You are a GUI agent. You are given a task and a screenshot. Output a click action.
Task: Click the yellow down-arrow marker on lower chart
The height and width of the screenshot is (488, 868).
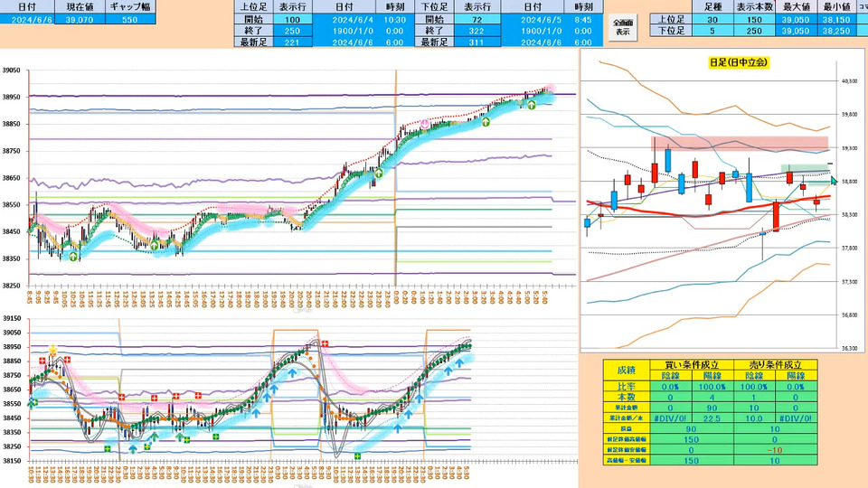point(52,350)
